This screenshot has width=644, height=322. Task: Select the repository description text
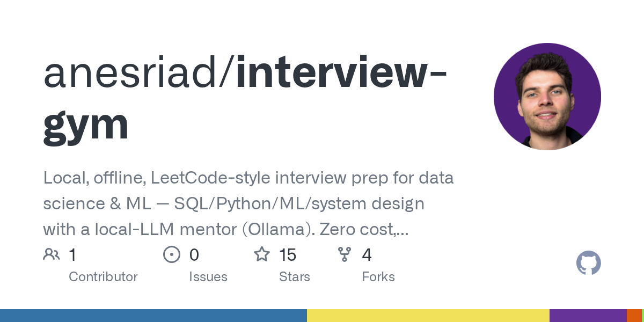point(248,204)
